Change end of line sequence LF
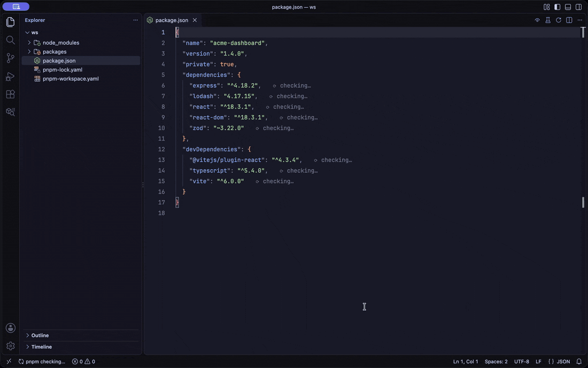The height and width of the screenshot is (368, 588). tap(538, 362)
